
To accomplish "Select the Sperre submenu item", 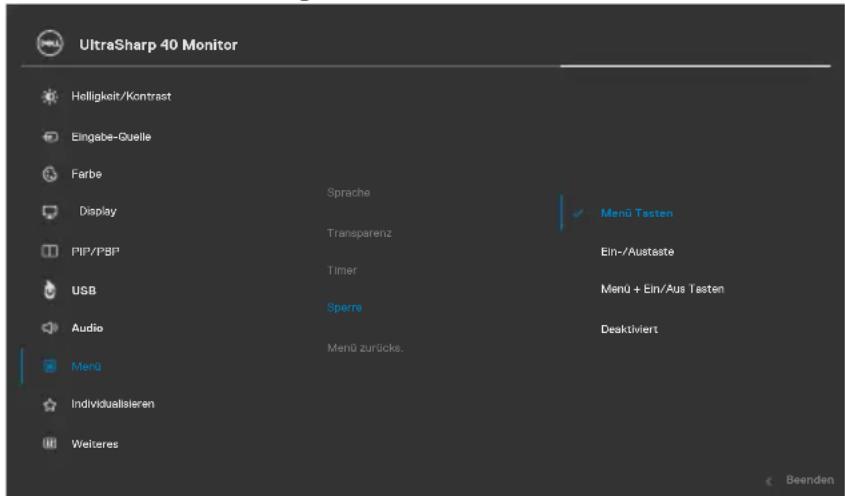I will point(344,307).
